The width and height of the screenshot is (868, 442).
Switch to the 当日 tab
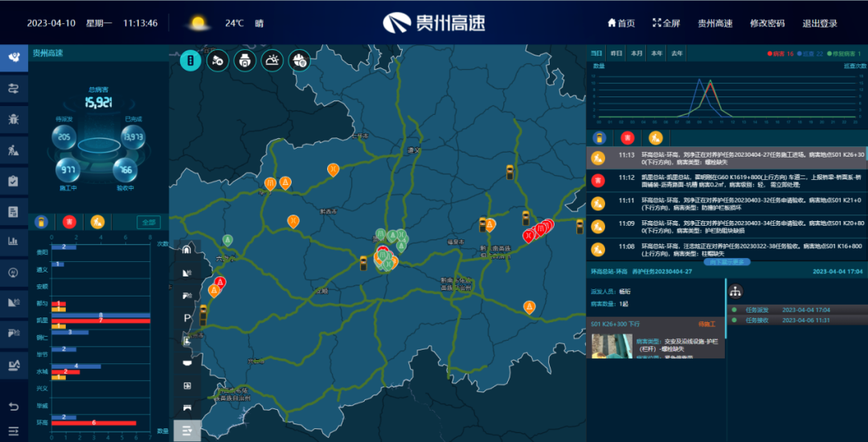click(596, 53)
